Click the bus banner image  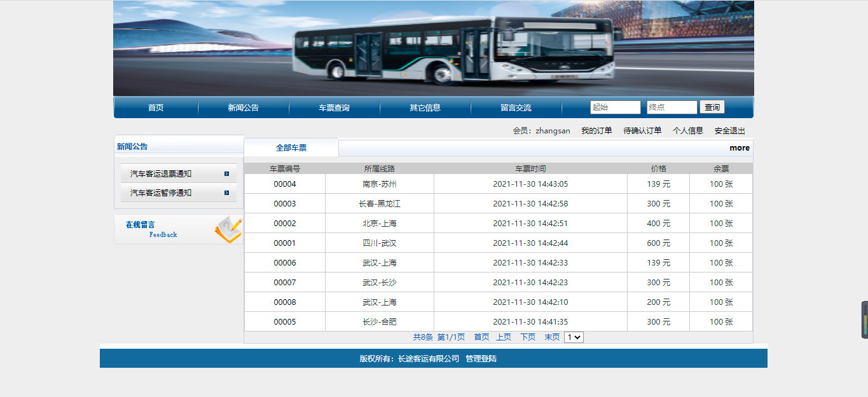[434, 48]
